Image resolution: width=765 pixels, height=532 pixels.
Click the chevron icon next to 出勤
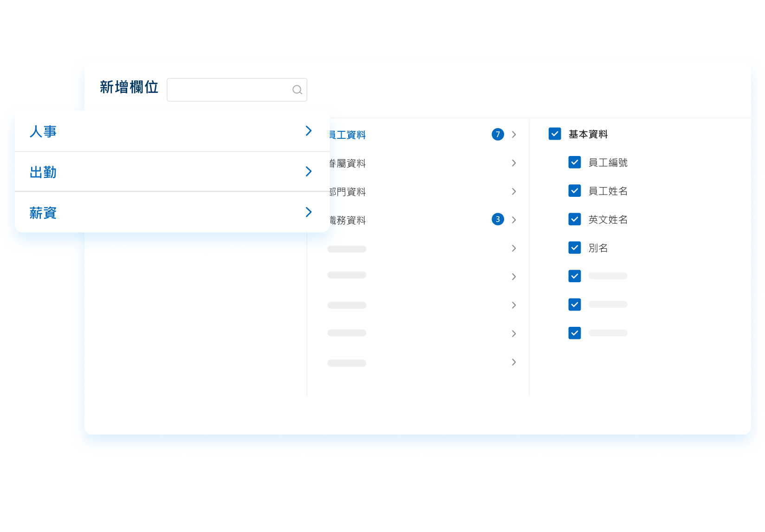[308, 171]
